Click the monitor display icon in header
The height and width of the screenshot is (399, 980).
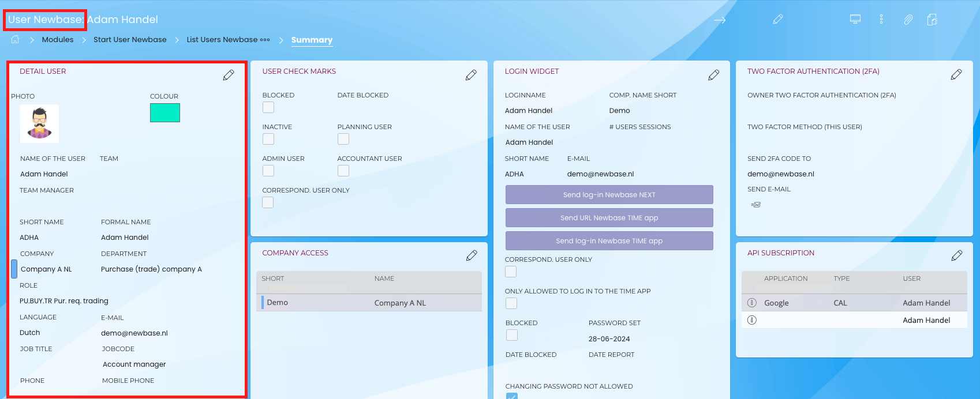855,20
